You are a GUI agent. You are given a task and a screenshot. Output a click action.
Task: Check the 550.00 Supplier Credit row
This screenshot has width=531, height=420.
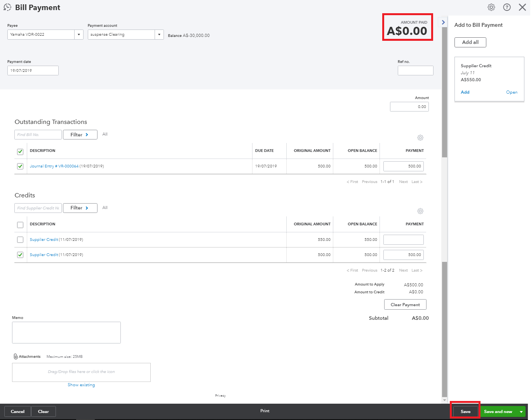point(20,240)
